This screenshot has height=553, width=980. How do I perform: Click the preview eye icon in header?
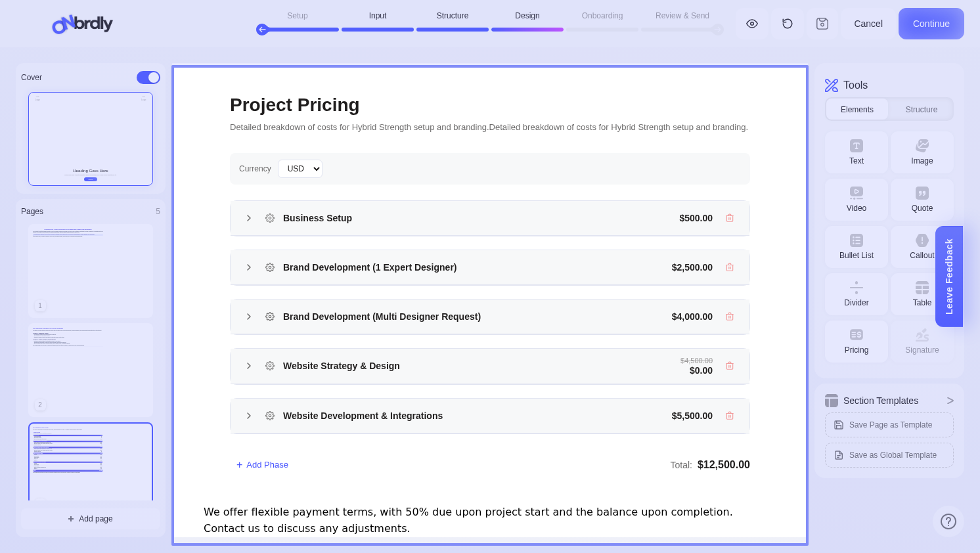(x=752, y=24)
